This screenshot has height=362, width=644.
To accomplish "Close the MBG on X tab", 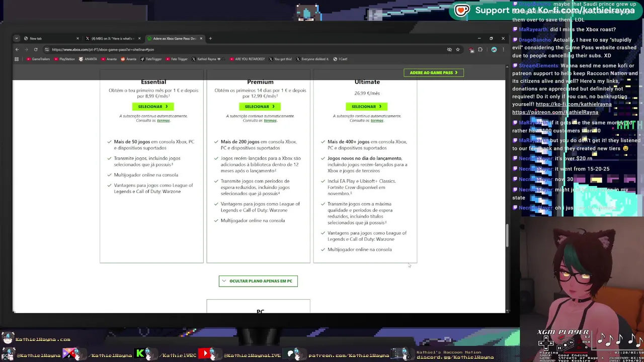I will 139,38.
